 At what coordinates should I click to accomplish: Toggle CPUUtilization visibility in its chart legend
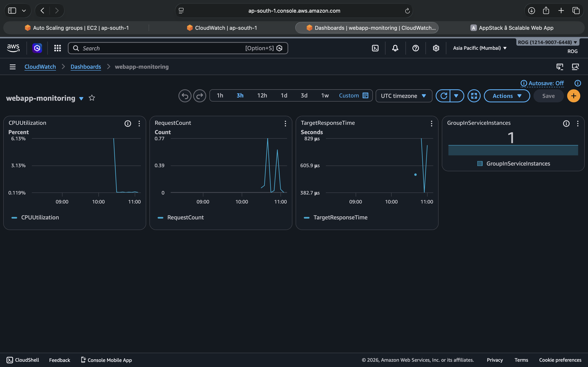coord(14,217)
